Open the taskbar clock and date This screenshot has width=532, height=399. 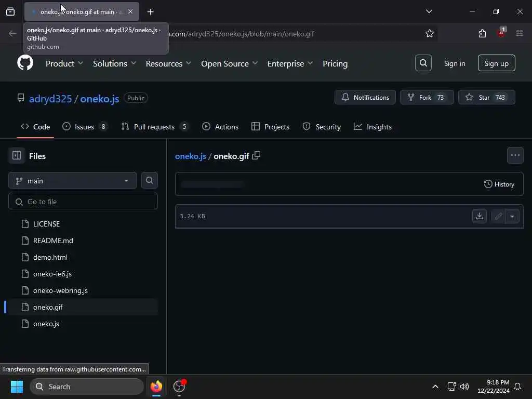[x=494, y=387]
